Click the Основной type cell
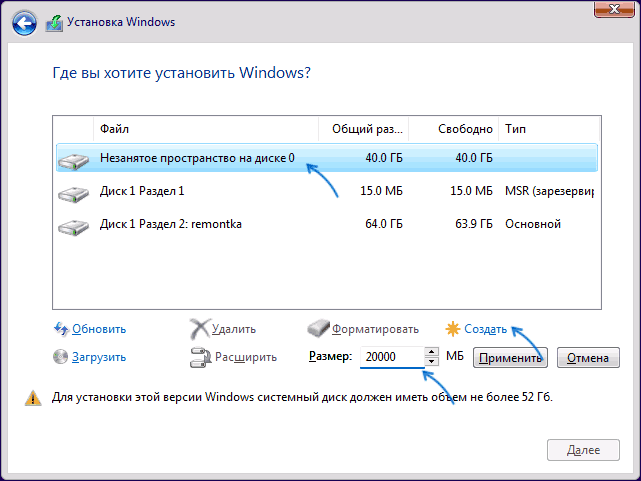 pos(533,224)
